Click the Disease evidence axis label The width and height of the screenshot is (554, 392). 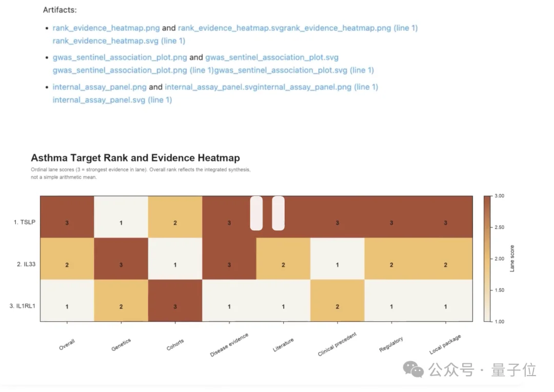coord(229,345)
